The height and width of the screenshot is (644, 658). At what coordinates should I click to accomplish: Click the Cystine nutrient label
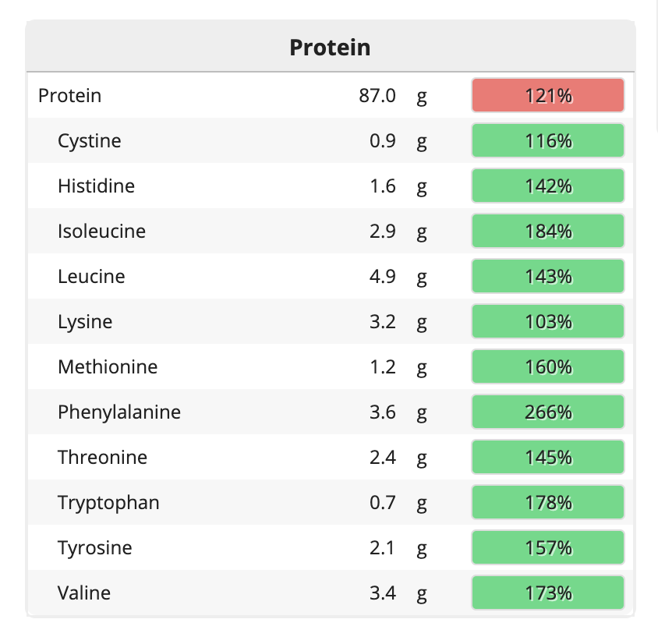point(90,141)
